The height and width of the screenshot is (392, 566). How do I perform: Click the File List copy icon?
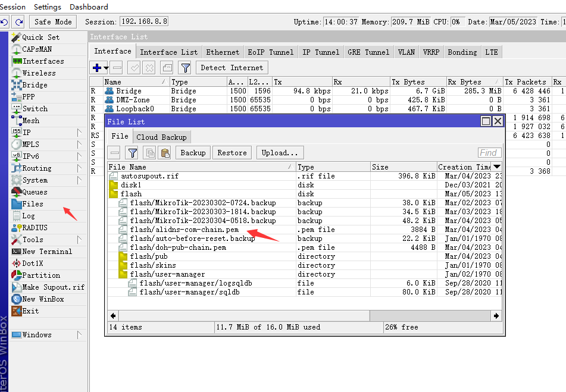150,153
